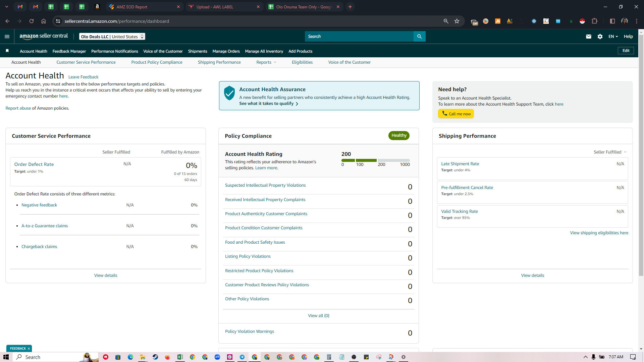Open the Jungle Scout JS extension
The width and height of the screenshot is (644, 362).
498,21
